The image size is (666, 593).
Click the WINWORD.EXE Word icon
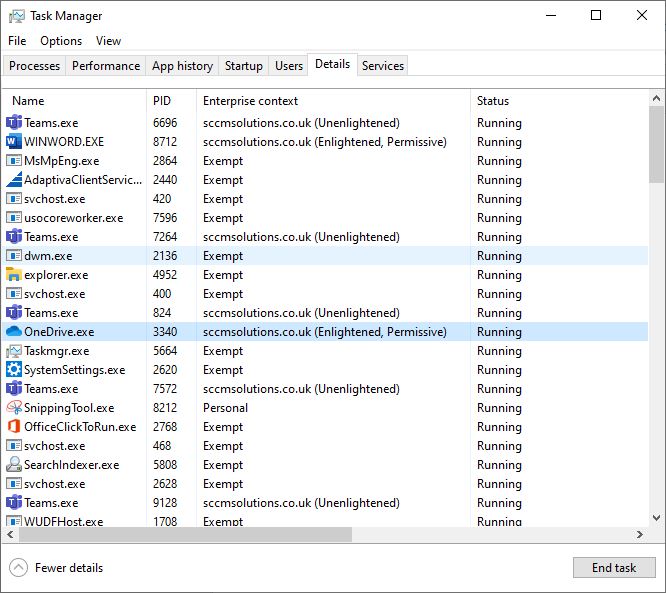(14, 142)
